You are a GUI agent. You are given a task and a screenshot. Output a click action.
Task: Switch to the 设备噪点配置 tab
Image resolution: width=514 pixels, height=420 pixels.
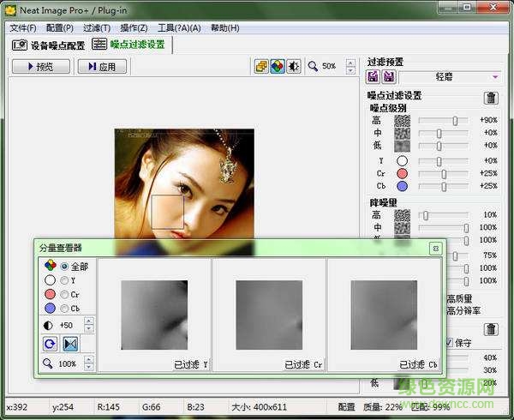(x=48, y=45)
